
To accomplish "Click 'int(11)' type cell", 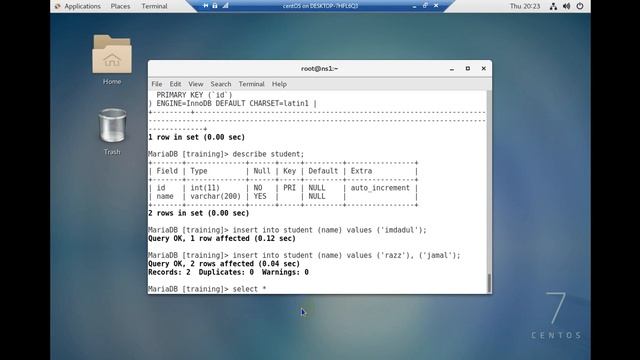I will point(205,188).
